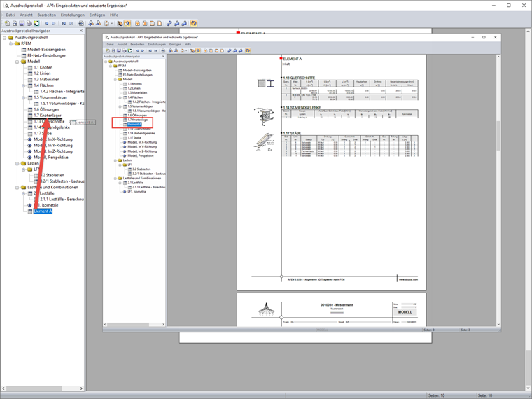
Task: Go to previous page with blue left arrow
Action: pyautogui.click(x=46, y=23)
